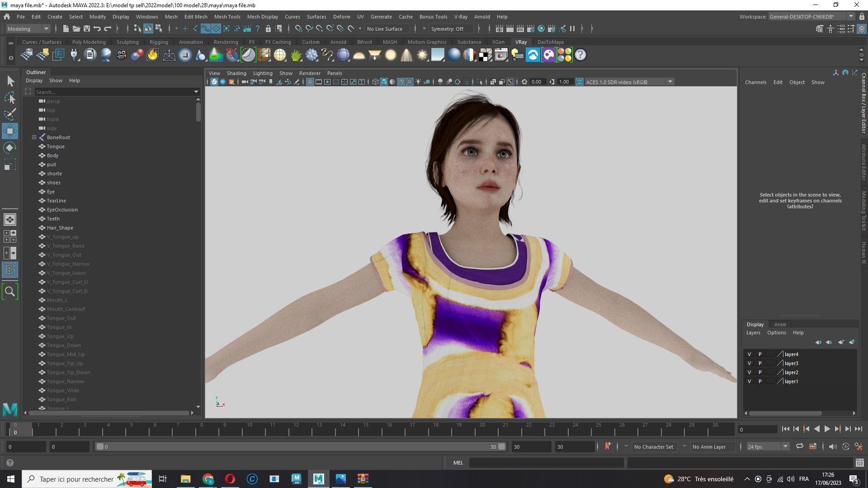Screen dimensions: 868x488
Task: Click the V-Ray fur grass shelf icon
Action: coord(296,55)
